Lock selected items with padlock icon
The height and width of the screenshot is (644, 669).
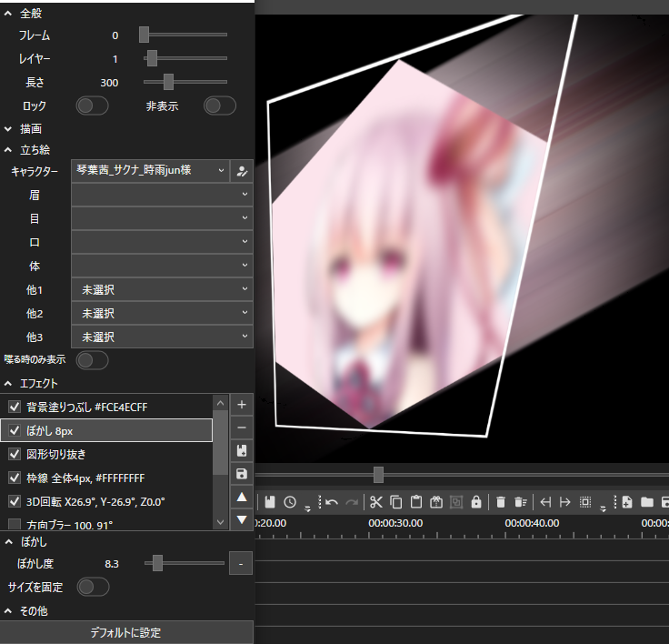coord(476,502)
